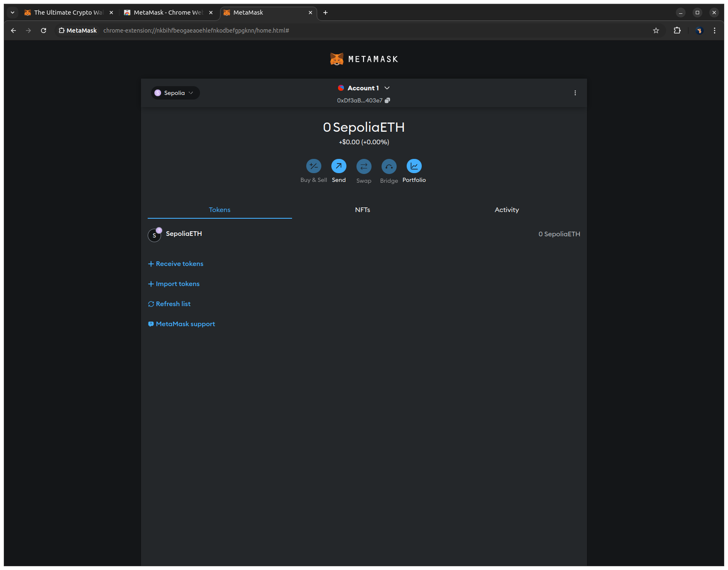This screenshot has height=570, width=728.
Task: Copy the account address 0xDf3aB...403e7
Action: tap(387, 100)
